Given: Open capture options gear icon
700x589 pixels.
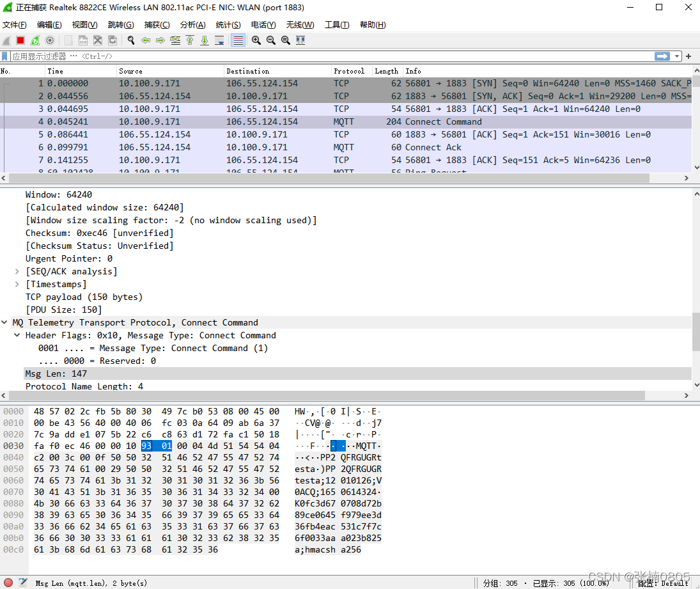Looking at the screenshot, I should (50, 40).
